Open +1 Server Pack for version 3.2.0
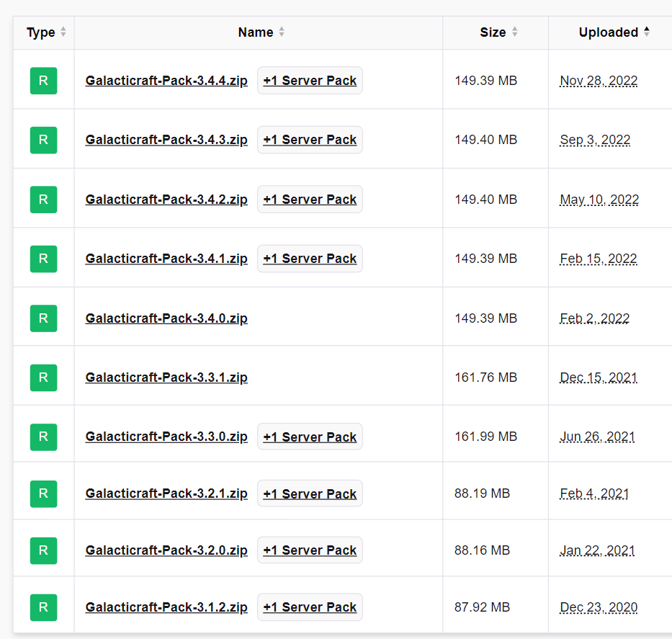 click(x=310, y=550)
